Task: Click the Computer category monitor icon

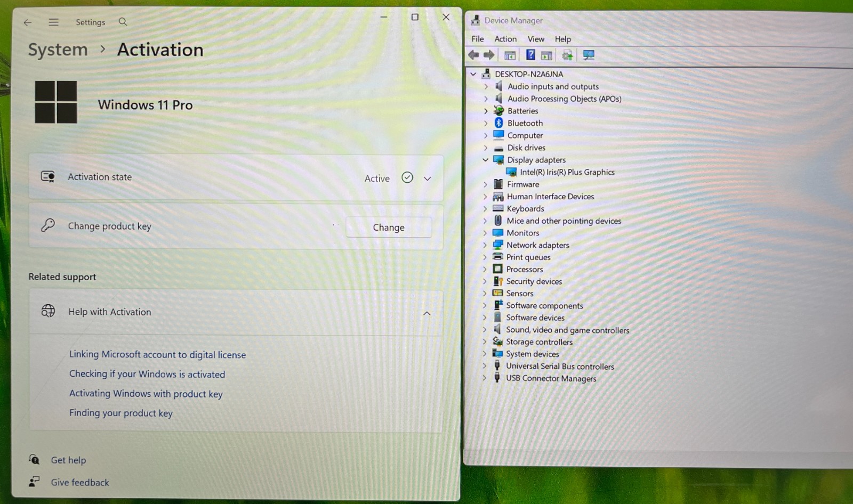Action: pos(499,135)
